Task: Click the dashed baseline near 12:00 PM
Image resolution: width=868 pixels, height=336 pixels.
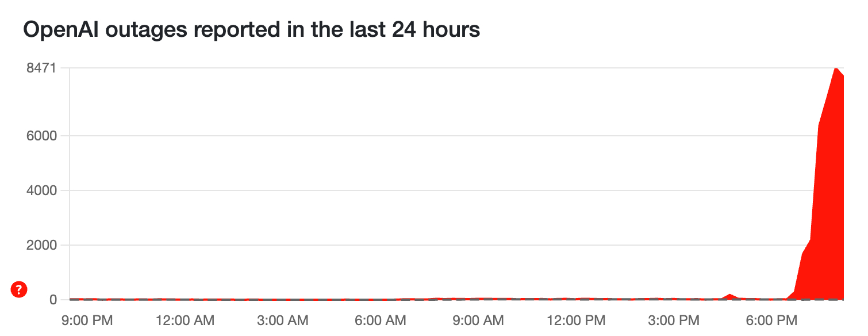Action: 576,300
